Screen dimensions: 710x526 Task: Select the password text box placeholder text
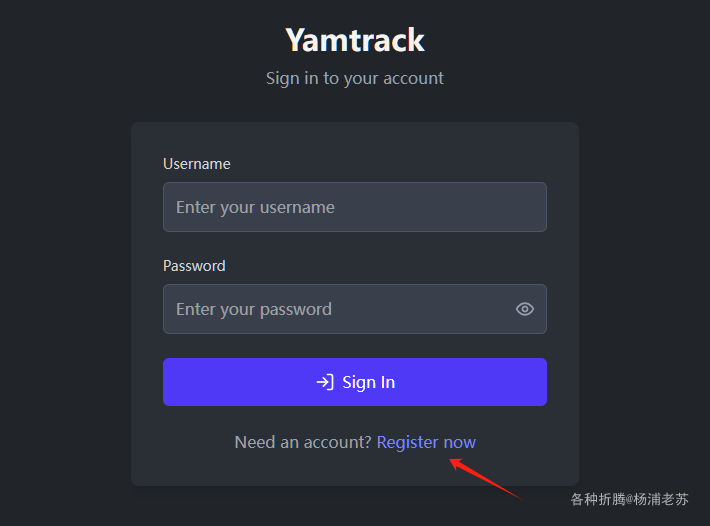pos(254,310)
